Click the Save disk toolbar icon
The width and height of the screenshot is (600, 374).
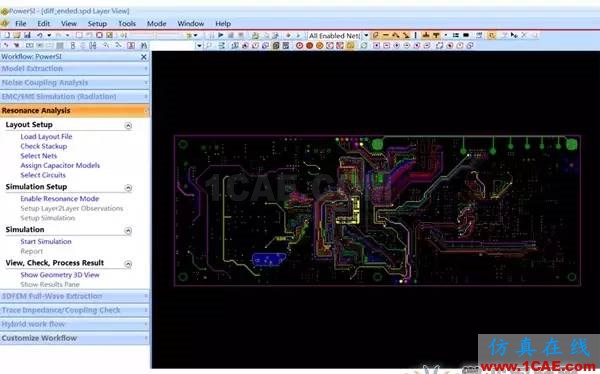27,35
